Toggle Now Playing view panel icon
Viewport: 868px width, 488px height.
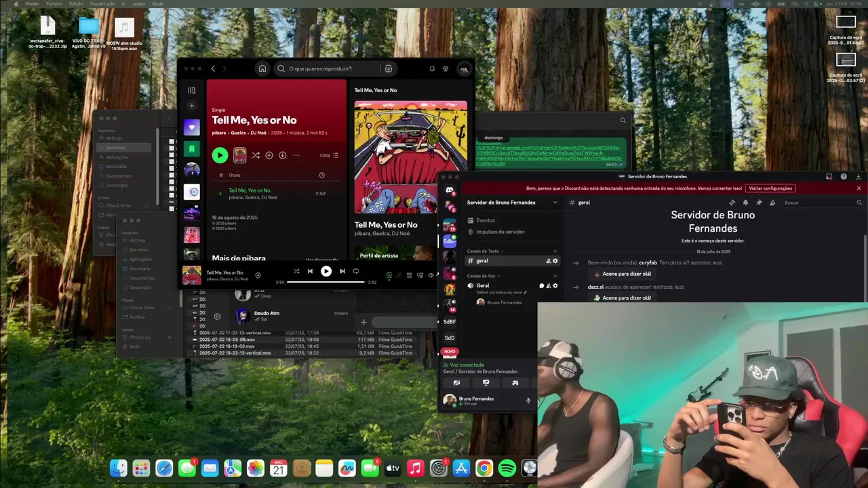[389, 275]
